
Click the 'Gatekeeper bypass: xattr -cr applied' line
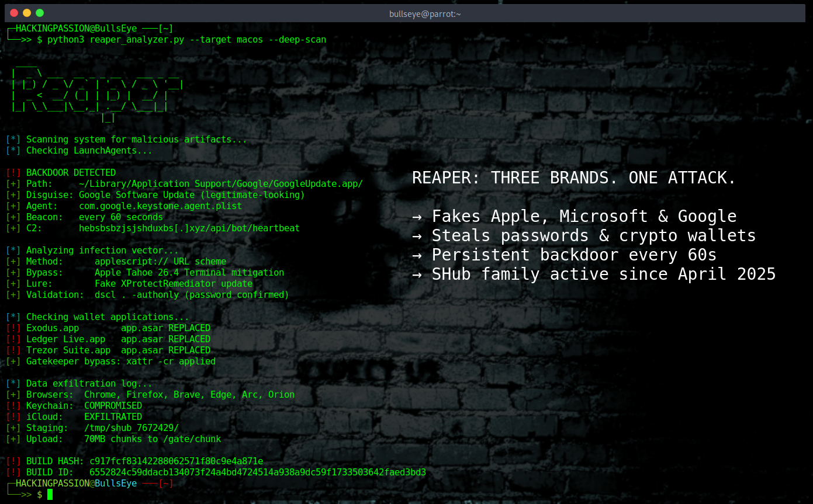pos(110,362)
